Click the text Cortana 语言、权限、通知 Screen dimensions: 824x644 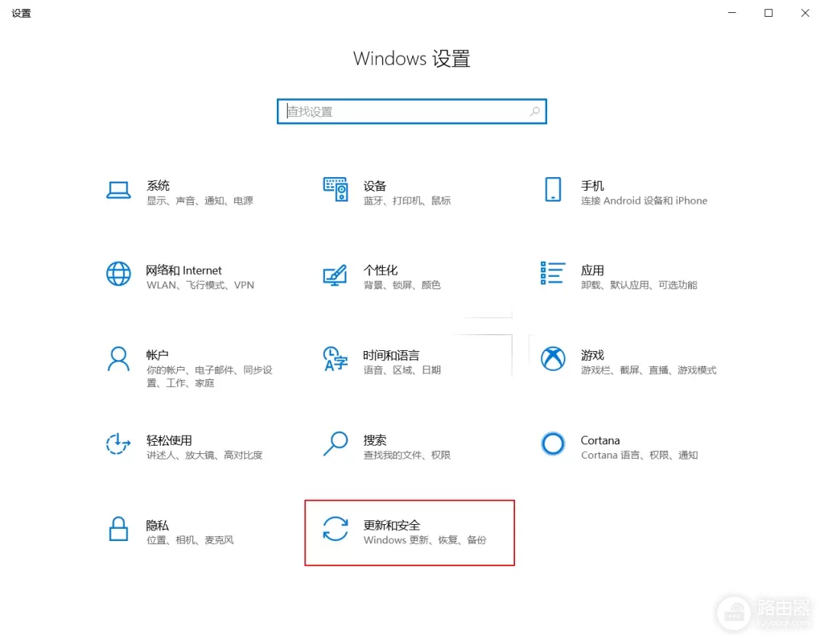tap(639, 456)
